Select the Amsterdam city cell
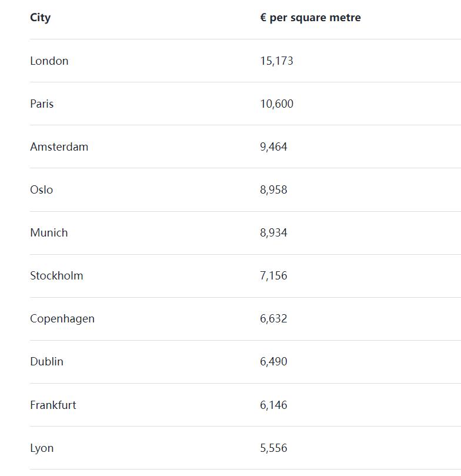This screenshot has width=461, height=476. coord(59,147)
